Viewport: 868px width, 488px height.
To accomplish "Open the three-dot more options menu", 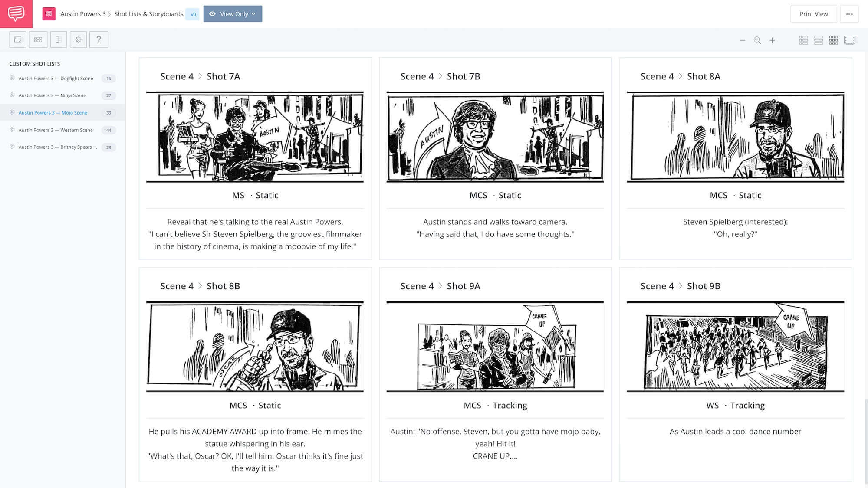I will click(x=849, y=14).
